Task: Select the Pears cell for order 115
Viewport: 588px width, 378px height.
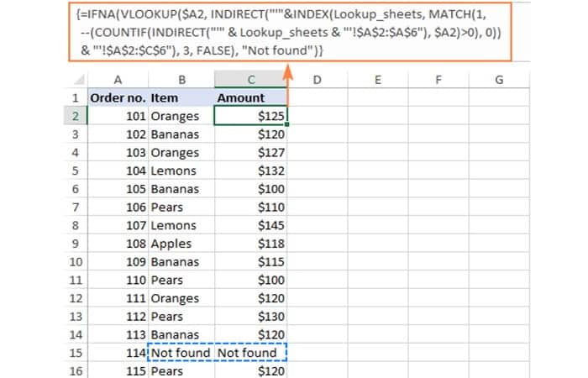Action: (181, 371)
